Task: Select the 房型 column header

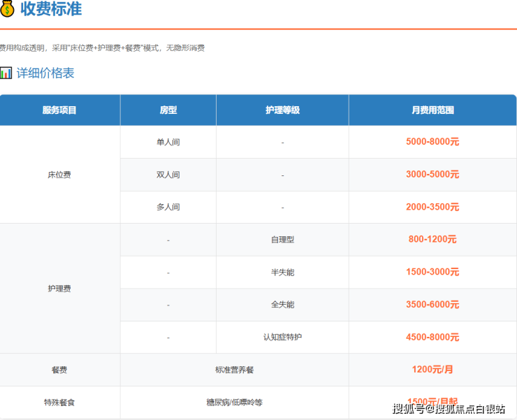Action: (168, 110)
